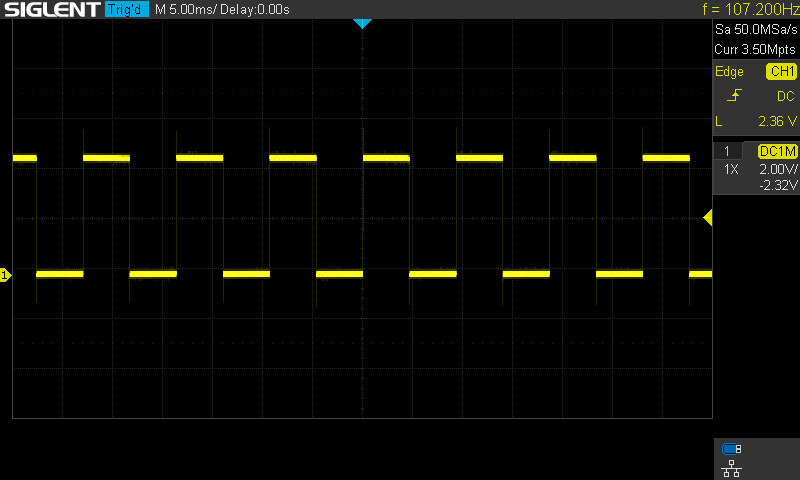The width and height of the screenshot is (800, 480).
Task: Click the DC1M coupling badge
Action: [x=777, y=151]
